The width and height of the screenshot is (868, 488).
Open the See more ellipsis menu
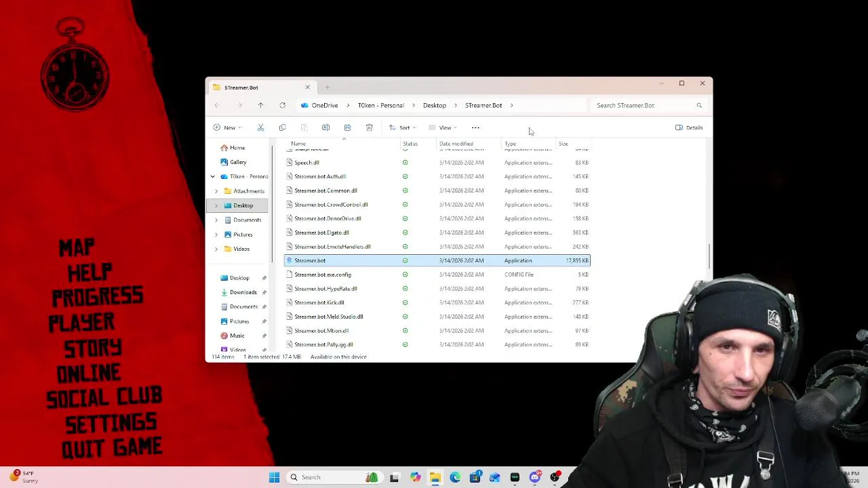[475, 127]
